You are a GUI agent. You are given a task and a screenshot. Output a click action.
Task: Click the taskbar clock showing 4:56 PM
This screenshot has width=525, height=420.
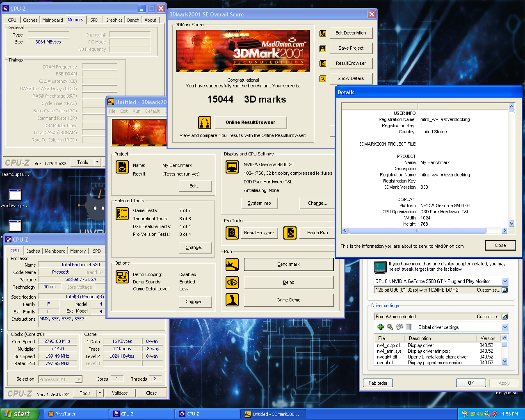[510, 414]
